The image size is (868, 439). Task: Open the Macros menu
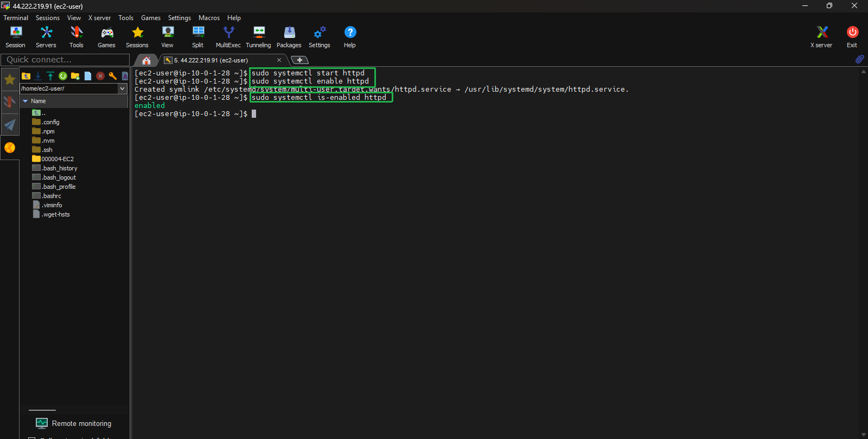[x=209, y=18]
